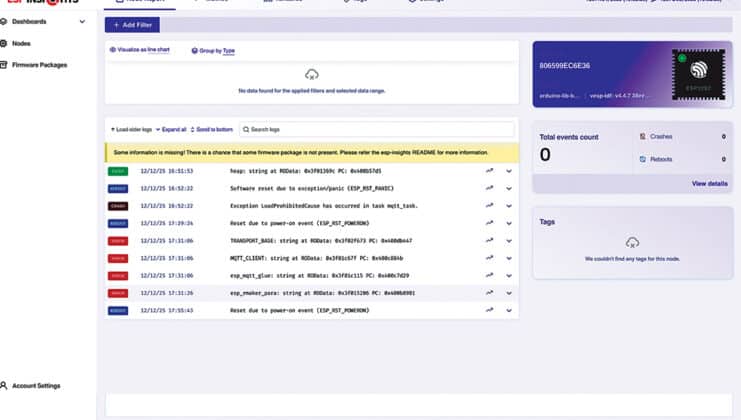Click the Crashes label in events card
Screen dimensions: 741x420
pyautogui.click(x=661, y=137)
